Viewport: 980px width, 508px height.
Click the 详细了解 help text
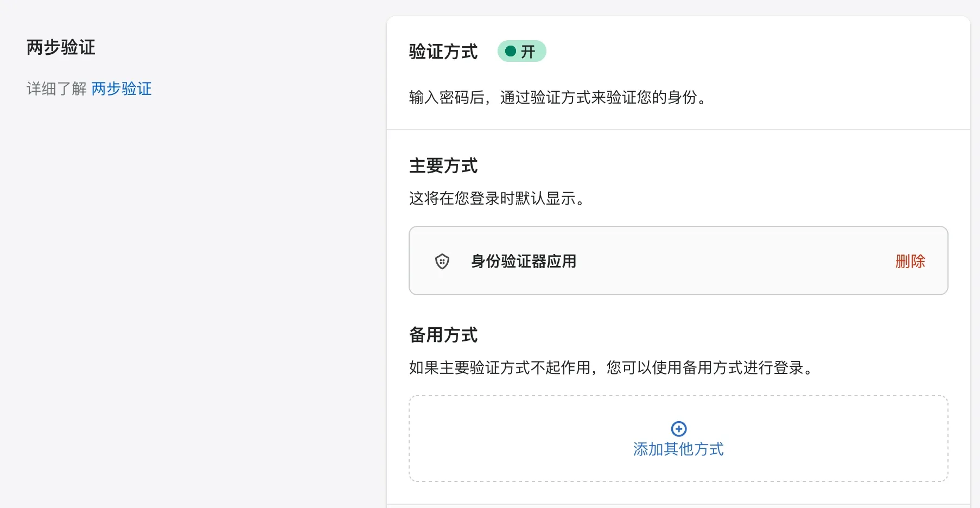[x=56, y=88]
